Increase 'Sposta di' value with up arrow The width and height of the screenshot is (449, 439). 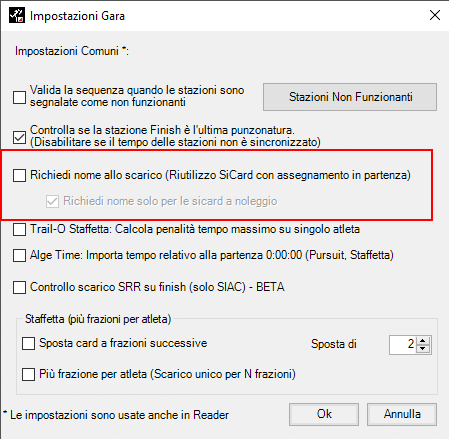pyautogui.click(x=423, y=341)
